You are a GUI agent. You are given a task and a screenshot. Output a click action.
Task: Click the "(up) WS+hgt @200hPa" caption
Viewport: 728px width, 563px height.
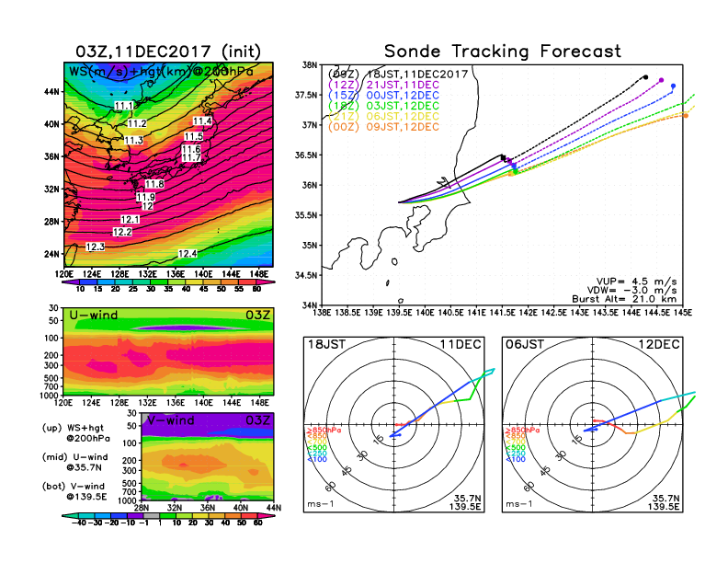tap(76, 432)
